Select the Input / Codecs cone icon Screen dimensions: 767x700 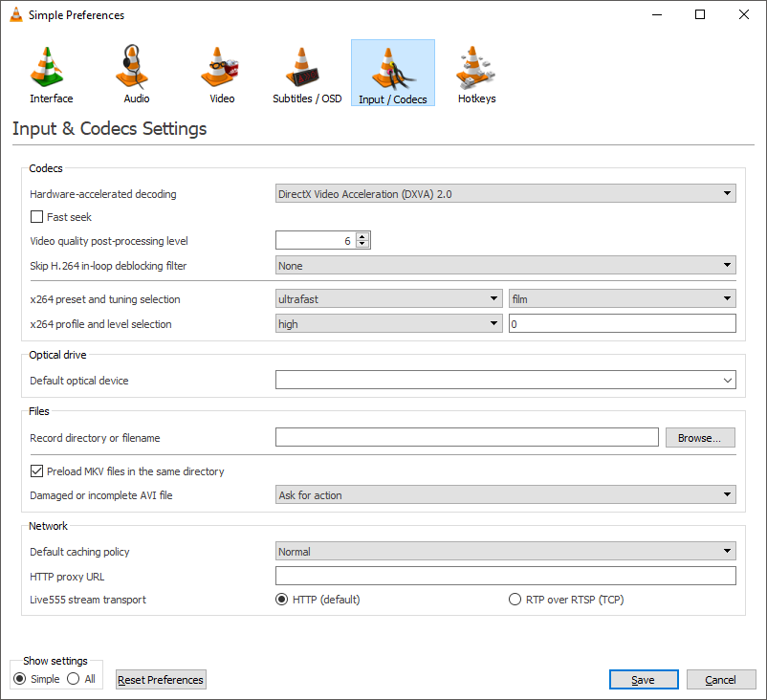tap(393, 69)
